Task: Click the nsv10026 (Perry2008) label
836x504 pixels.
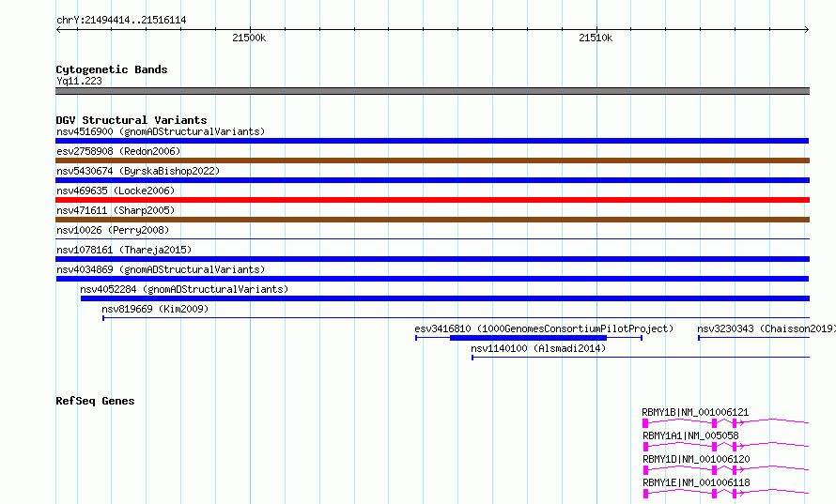Action: [113, 230]
